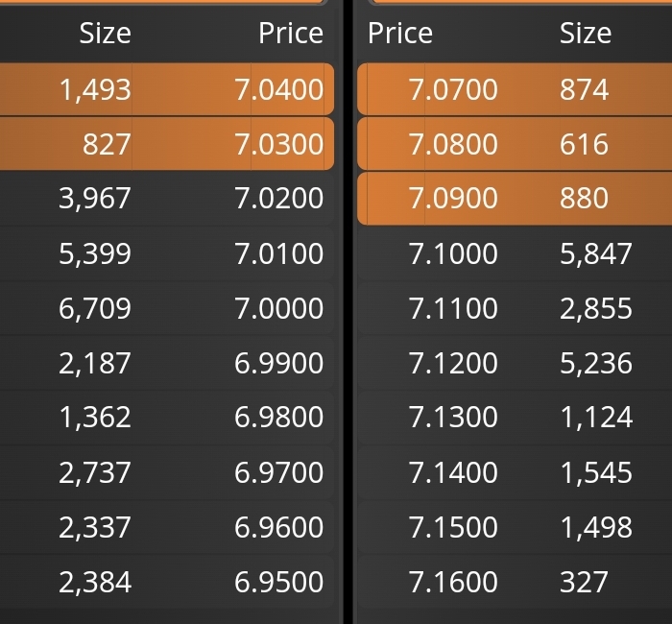The width and height of the screenshot is (672, 624).
Task: Select the 7.0400 bid price row
Action: pyautogui.click(x=167, y=89)
